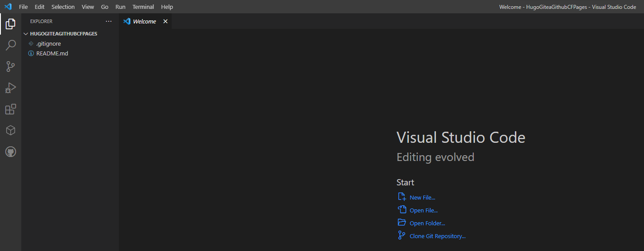Click the VS Code logo in title bar
Viewport: 644px width, 251px height.
pos(8,7)
